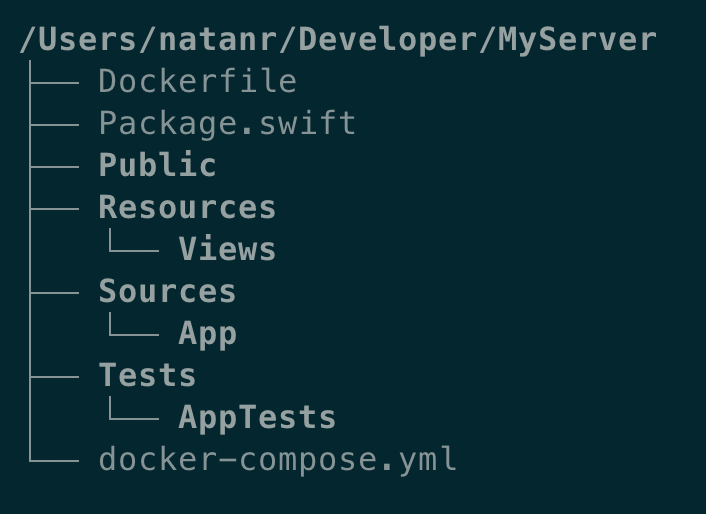
Task: Click the Developer segment of the path
Action: coord(387,39)
